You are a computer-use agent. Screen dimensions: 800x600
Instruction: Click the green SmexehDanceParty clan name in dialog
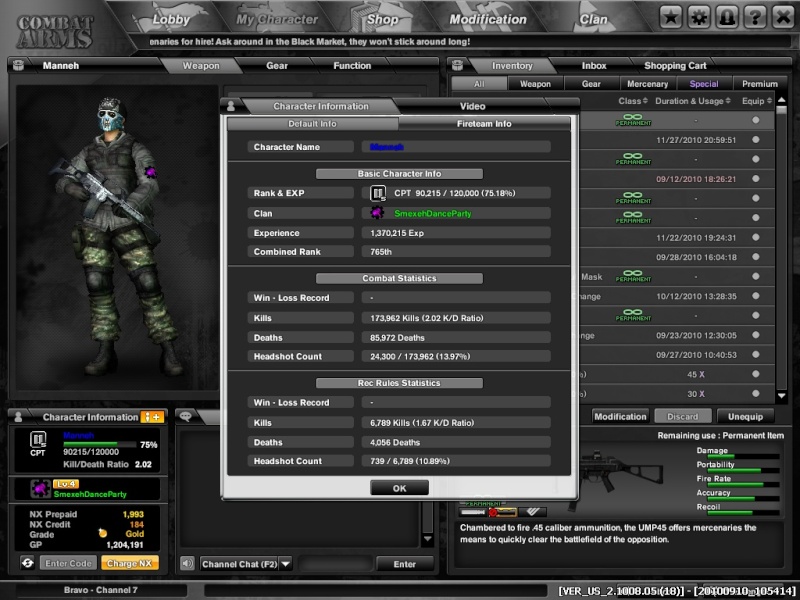pyautogui.click(x=433, y=213)
